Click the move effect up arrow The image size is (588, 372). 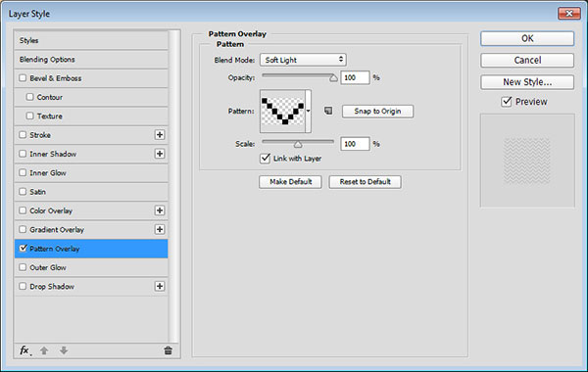(x=44, y=350)
